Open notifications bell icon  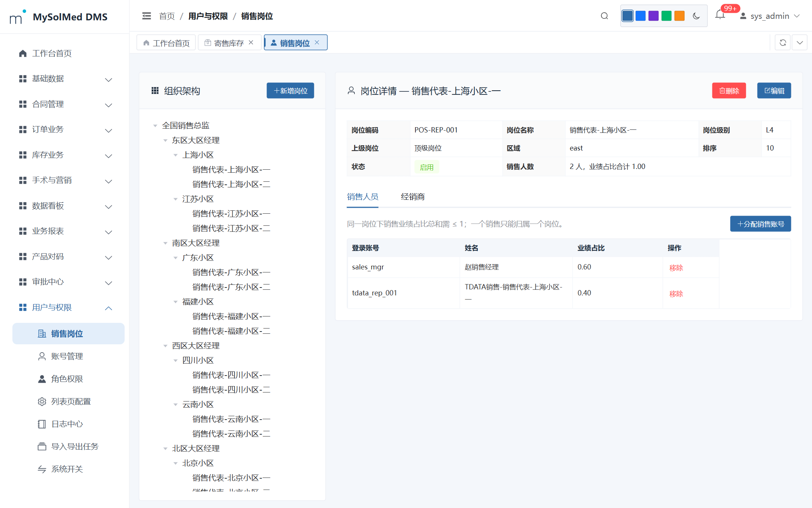point(720,15)
